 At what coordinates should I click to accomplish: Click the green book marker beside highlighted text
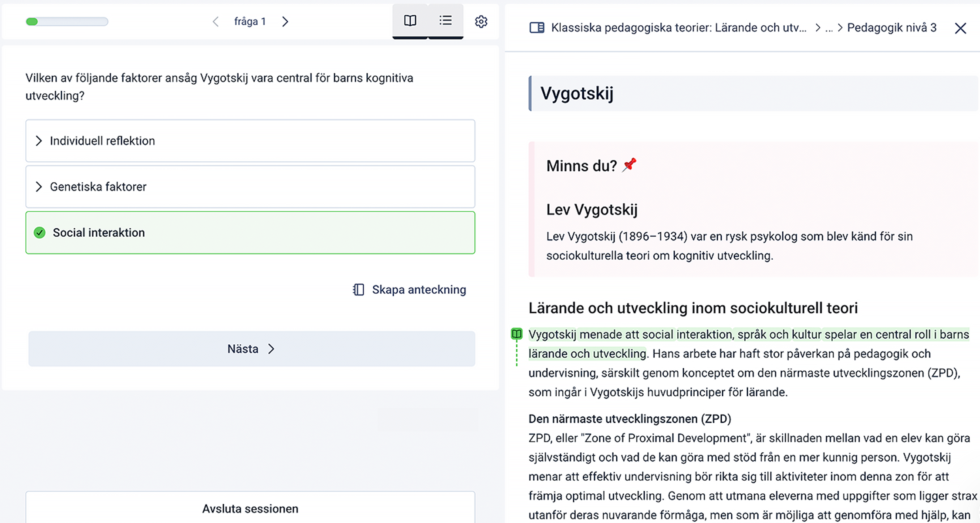(517, 334)
